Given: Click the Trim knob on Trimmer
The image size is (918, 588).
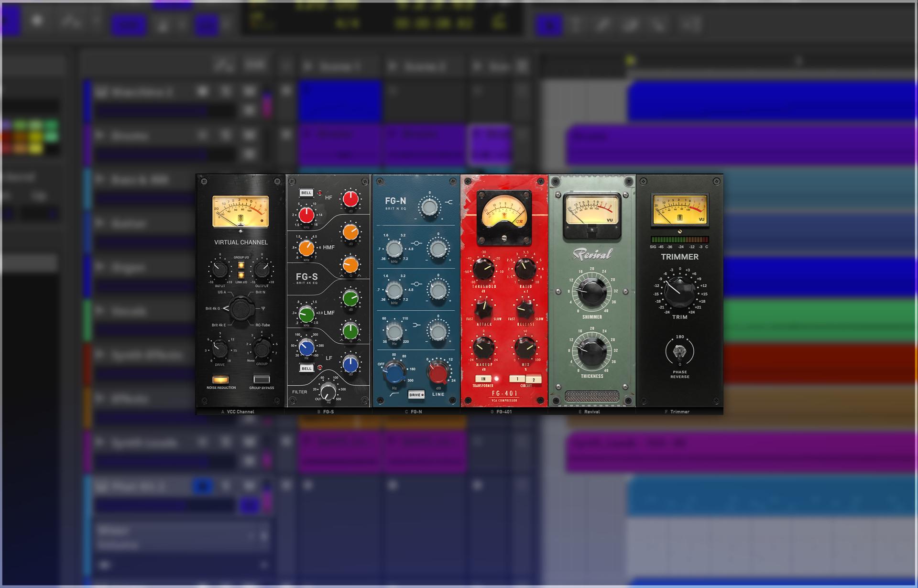Looking at the screenshot, I should pyautogui.click(x=679, y=293).
